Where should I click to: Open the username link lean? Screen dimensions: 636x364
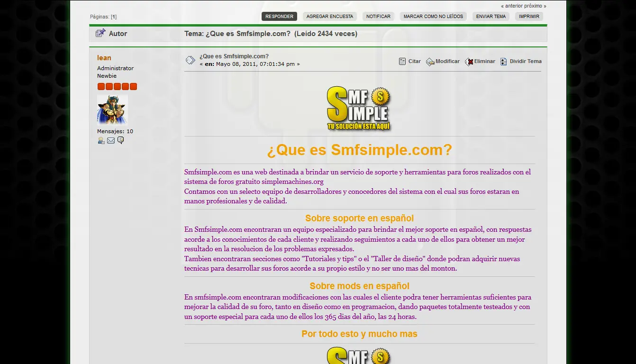coord(104,58)
